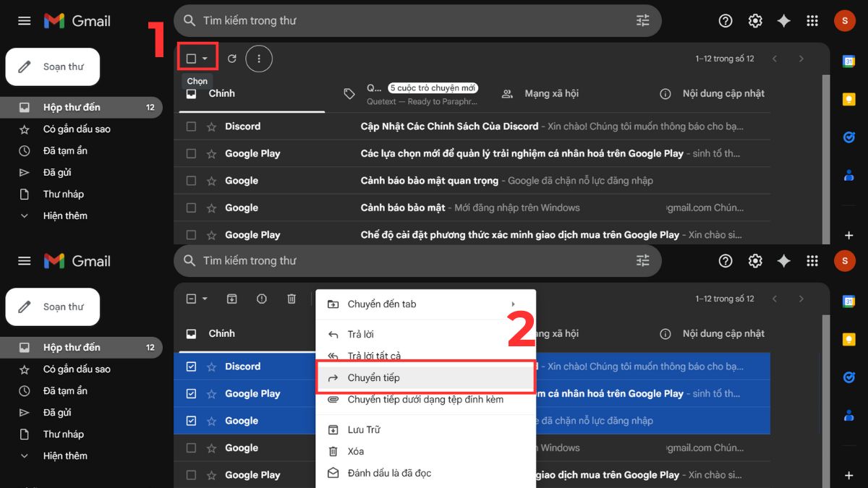Choose 'Đánh dấu là đã đọc'
The height and width of the screenshot is (488, 868).
click(425, 473)
